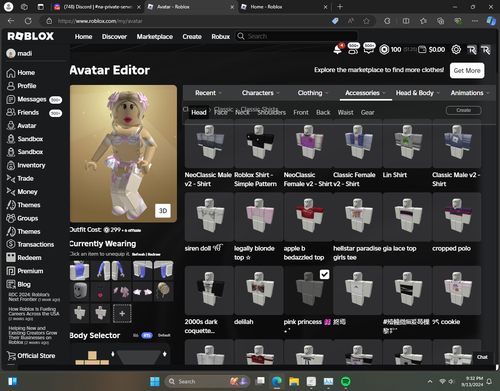500x391 pixels.
Task: Expand the Characters dropdown
Action: point(261,93)
